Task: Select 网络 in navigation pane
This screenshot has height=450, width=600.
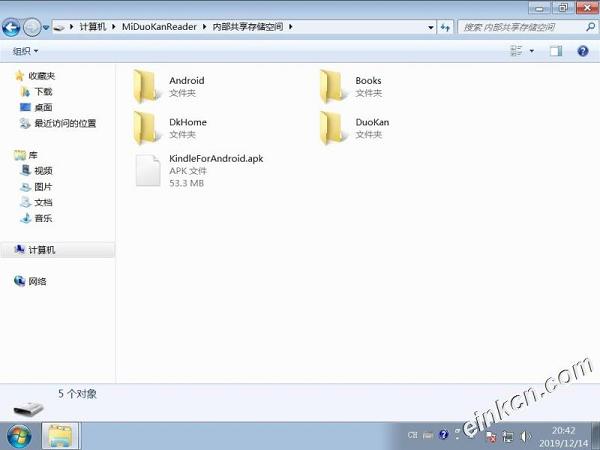Action: (x=38, y=282)
